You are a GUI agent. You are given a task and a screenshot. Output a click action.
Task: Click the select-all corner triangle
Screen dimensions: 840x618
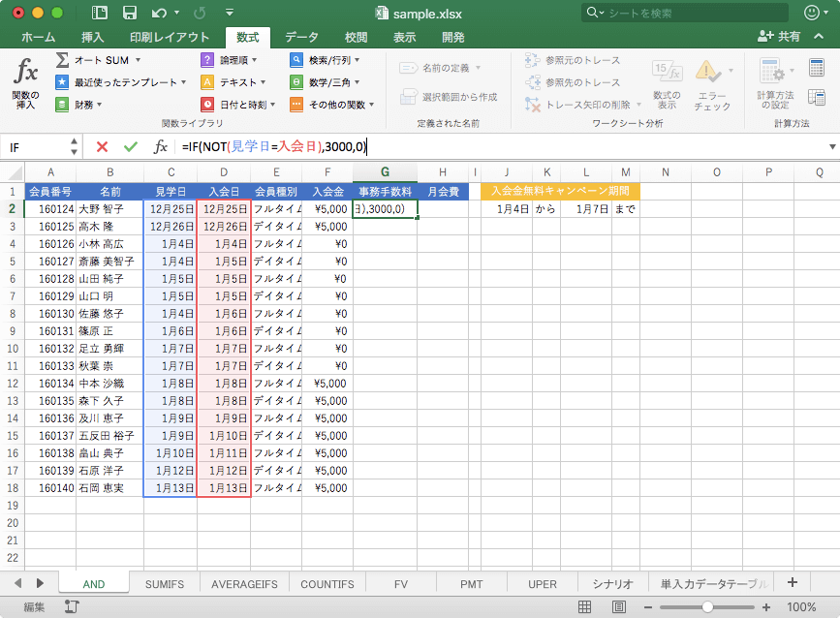(x=15, y=173)
